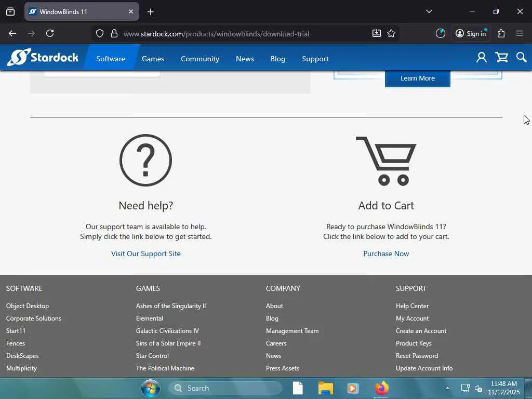Click the Windows Start orb
This screenshot has width=532, height=399.
151,388
